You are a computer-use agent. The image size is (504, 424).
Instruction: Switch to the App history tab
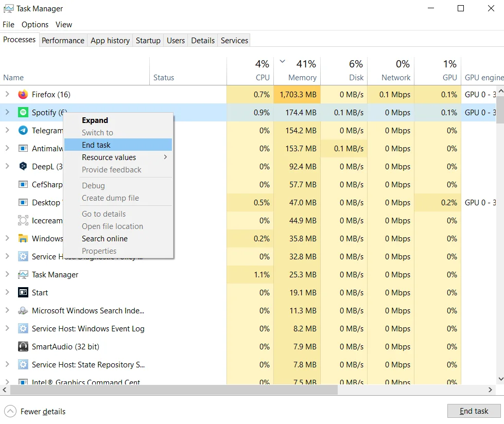coord(110,41)
